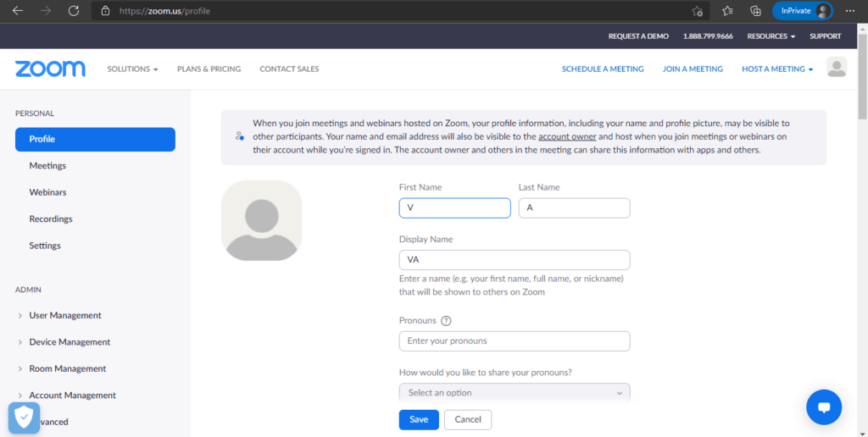Click the lock icon in address bar
The image size is (868, 437).
coord(106,10)
